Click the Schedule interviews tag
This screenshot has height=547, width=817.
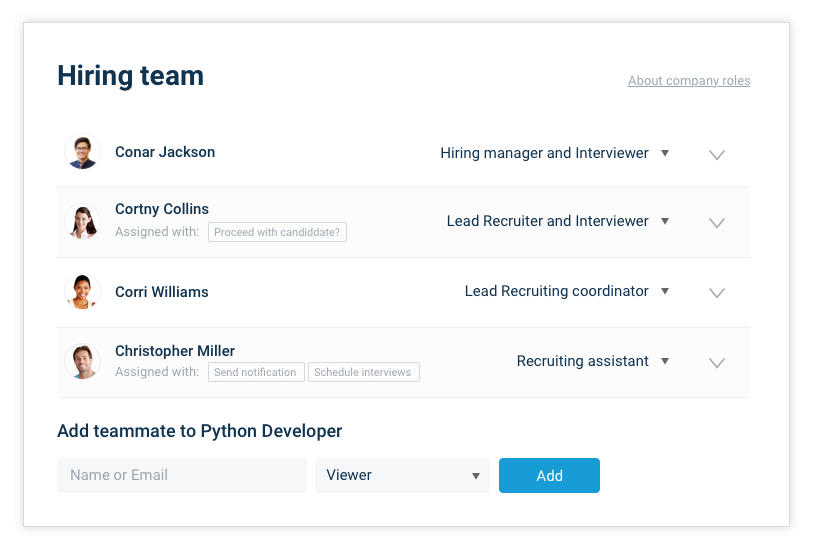coord(364,372)
